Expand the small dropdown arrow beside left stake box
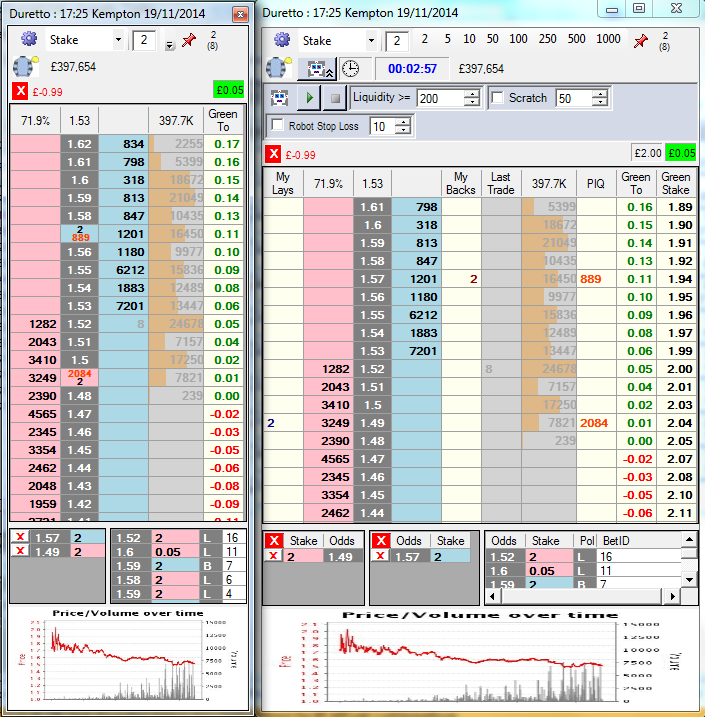This screenshot has width=705, height=717. (x=170, y=45)
